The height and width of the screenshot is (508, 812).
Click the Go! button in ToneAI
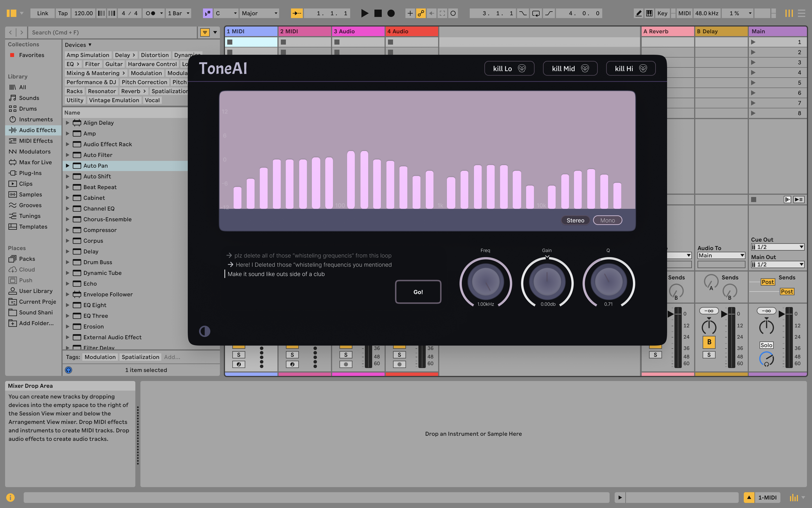tap(418, 292)
